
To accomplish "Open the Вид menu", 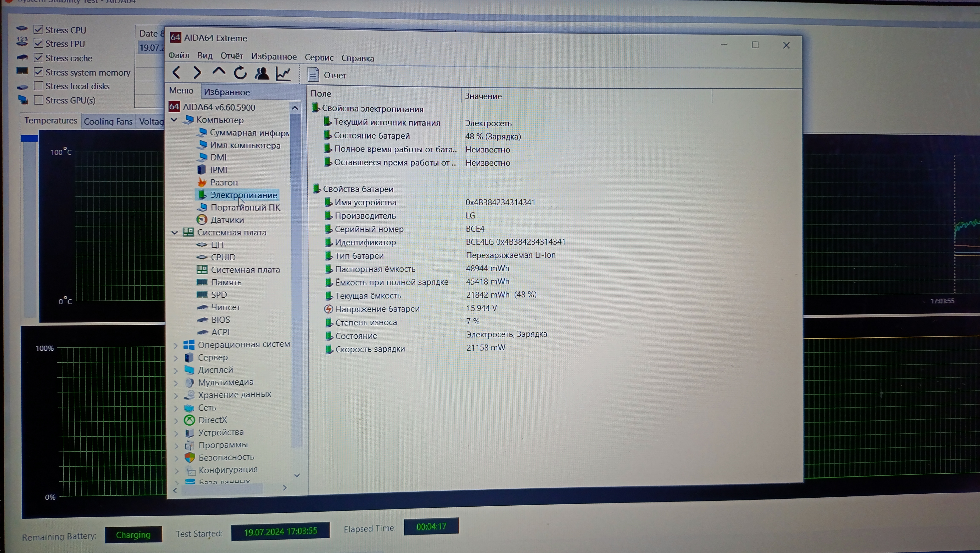I will [x=205, y=56].
